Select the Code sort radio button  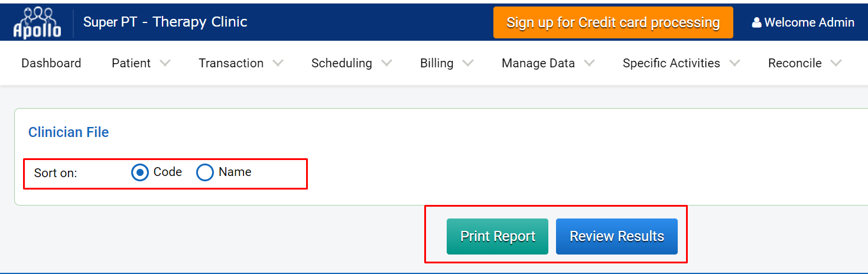[x=140, y=172]
